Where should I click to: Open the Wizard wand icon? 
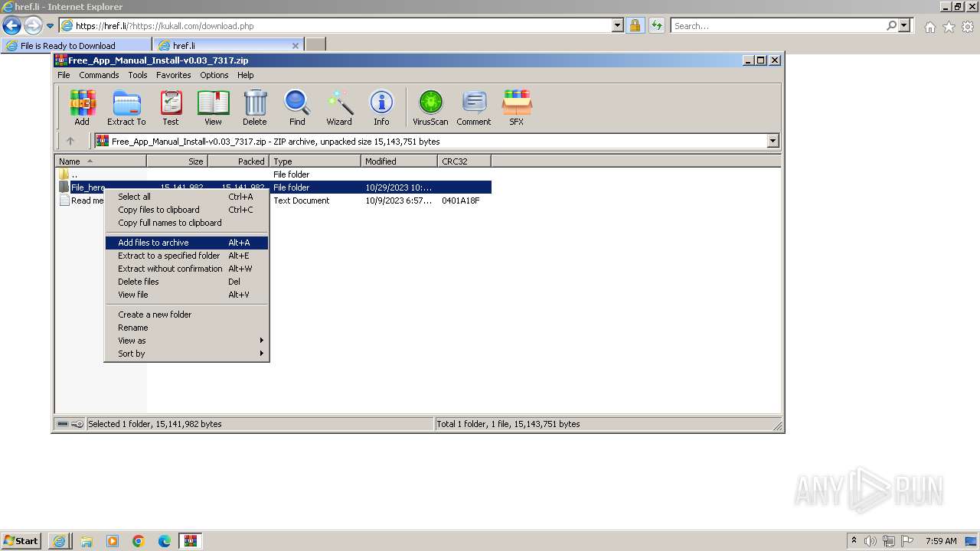339,107
